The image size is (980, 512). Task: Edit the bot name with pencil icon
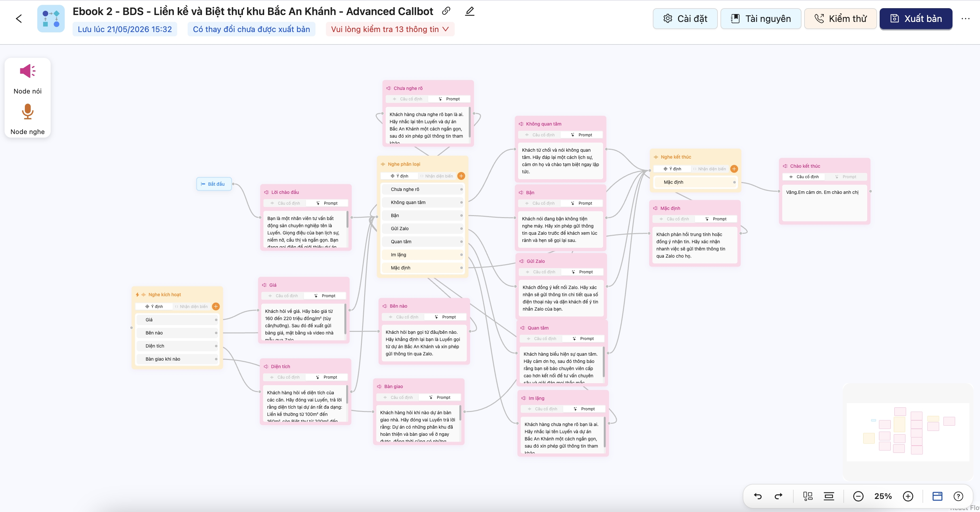[470, 11]
